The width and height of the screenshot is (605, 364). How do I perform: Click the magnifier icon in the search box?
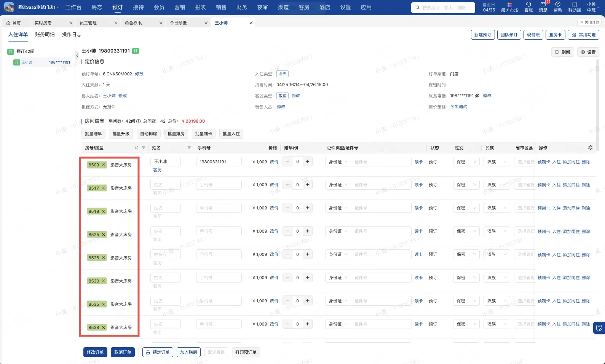click(417, 7)
